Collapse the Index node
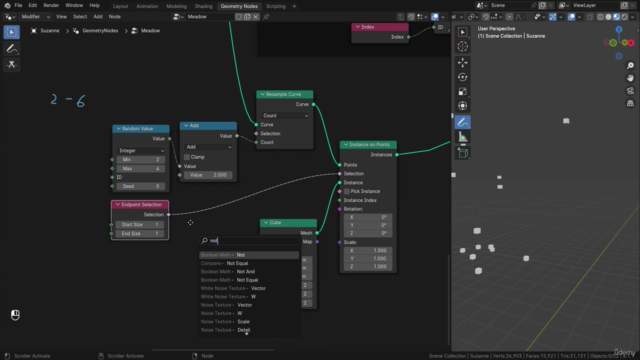 [358, 27]
